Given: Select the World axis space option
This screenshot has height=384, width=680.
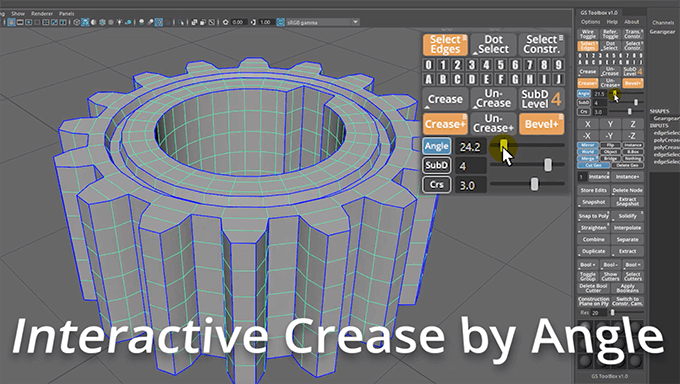Looking at the screenshot, I should (x=588, y=152).
